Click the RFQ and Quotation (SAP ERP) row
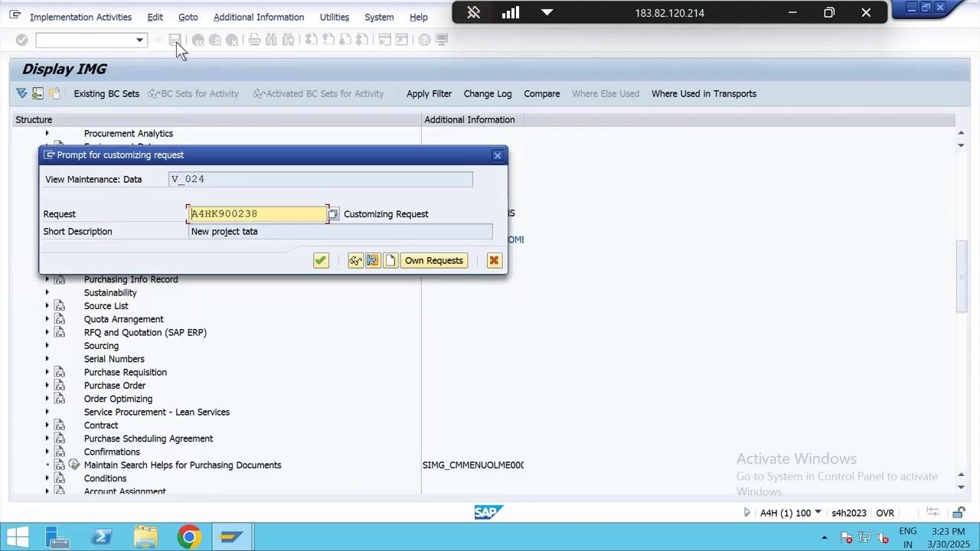Image resolution: width=980 pixels, height=551 pixels. pyautogui.click(x=145, y=333)
